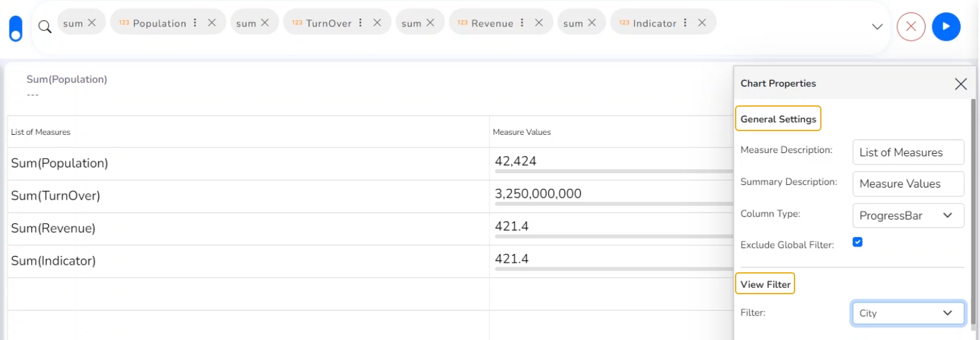Select the View Filter section header

pos(765,284)
